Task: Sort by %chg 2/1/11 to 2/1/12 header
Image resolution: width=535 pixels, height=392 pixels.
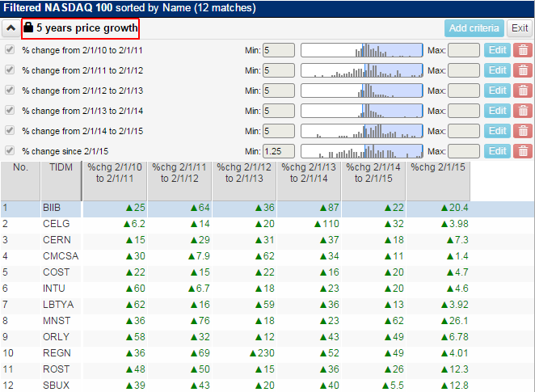Action: [179, 181]
